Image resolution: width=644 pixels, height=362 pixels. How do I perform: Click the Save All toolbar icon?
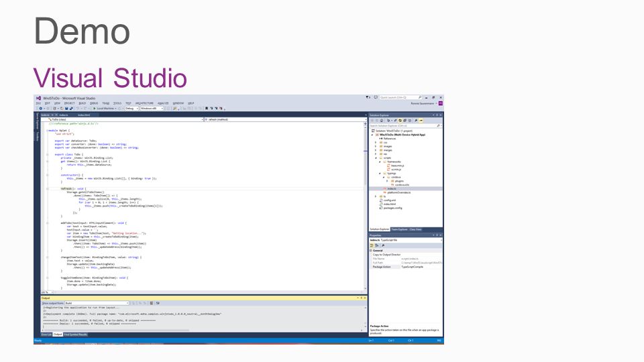[71, 109]
